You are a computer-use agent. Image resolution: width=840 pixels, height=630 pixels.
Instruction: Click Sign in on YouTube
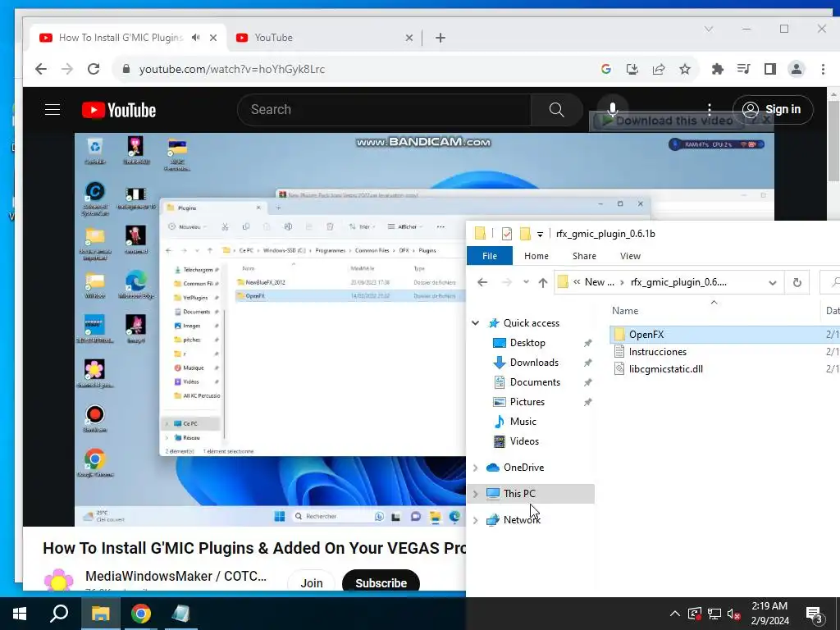coord(773,109)
